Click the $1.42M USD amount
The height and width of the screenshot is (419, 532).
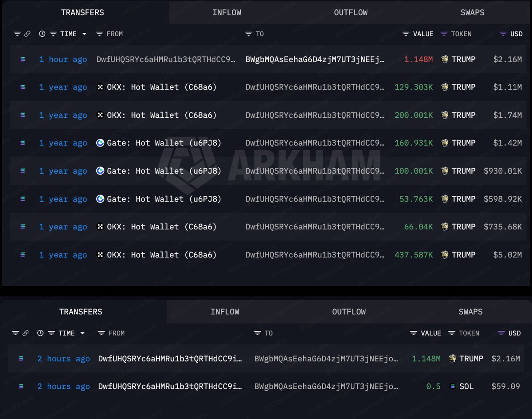pyautogui.click(x=508, y=143)
